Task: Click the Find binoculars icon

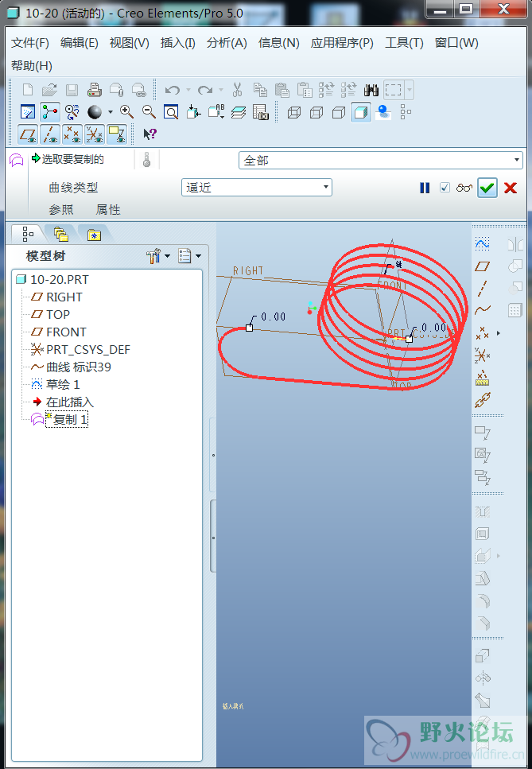Action: tap(371, 90)
